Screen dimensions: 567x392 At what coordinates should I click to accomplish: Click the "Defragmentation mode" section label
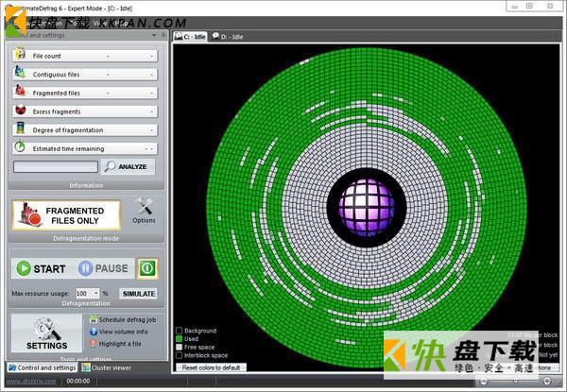[x=86, y=238]
